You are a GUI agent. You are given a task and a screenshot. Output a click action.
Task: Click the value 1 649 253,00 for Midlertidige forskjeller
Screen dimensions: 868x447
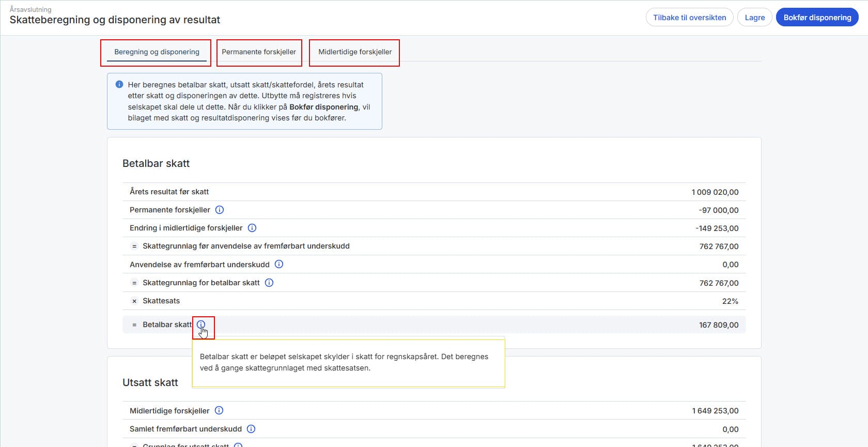point(715,411)
